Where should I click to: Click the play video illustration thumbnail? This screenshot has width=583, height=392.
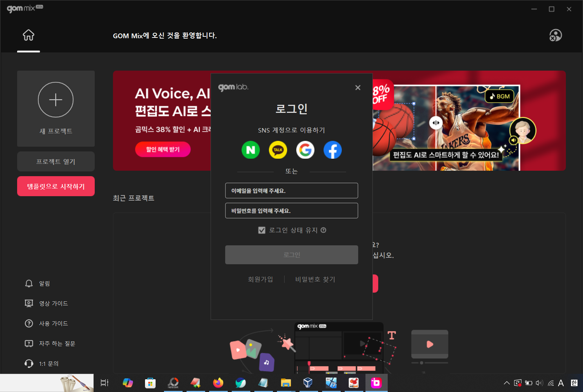pyautogui.click(x=430, y=344)
